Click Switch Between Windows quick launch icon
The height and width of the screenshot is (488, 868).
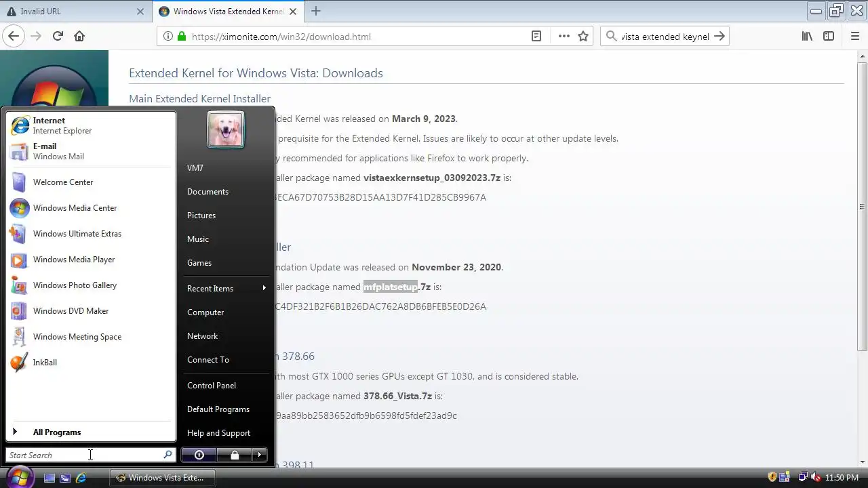(65, 478)
